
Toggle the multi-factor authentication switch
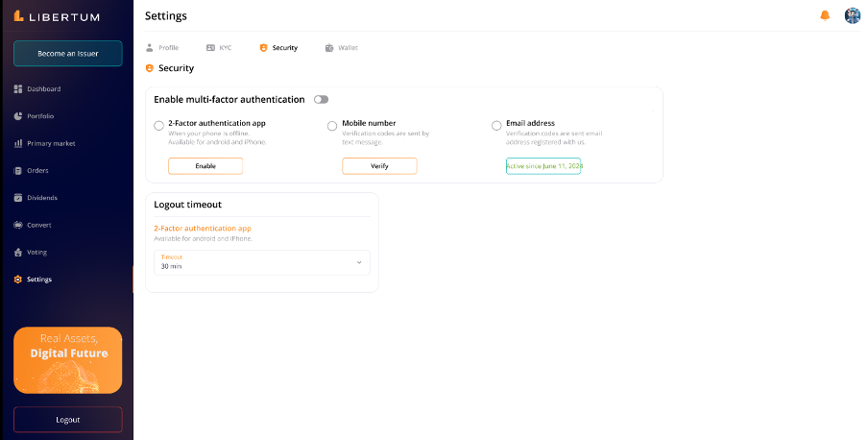(321, 100)
